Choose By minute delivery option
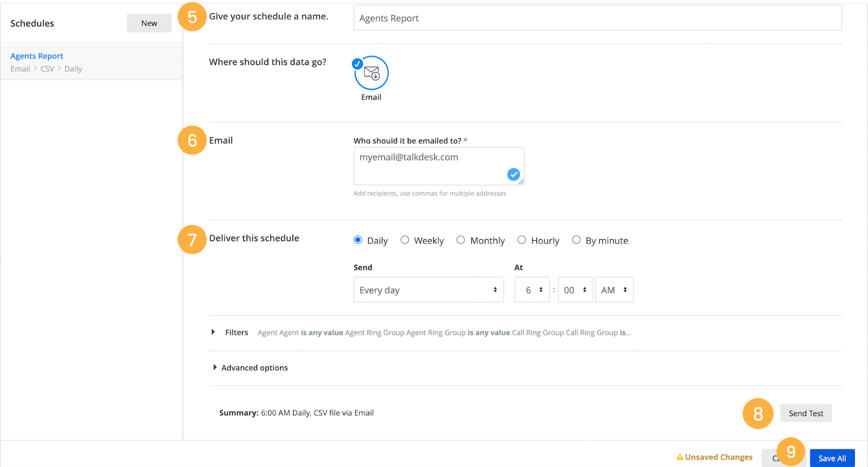868x467 pixels. pyautogui.click(x=576, y=240)
